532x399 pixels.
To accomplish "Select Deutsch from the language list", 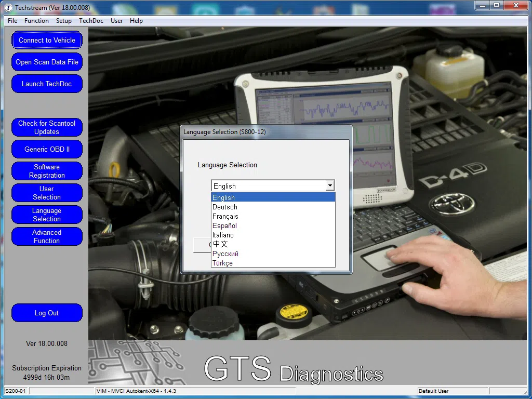I will tap(225, 207).
